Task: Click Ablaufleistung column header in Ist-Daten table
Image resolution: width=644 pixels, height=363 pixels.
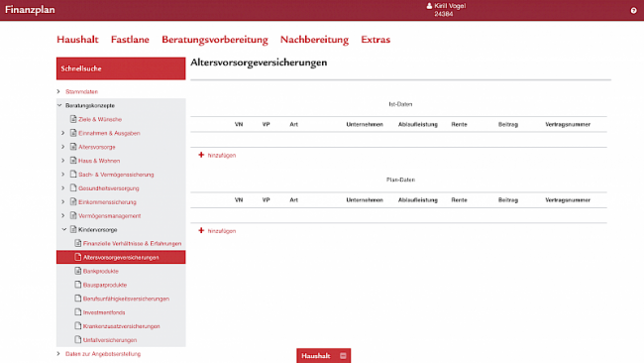Action: tap(418, 124)
